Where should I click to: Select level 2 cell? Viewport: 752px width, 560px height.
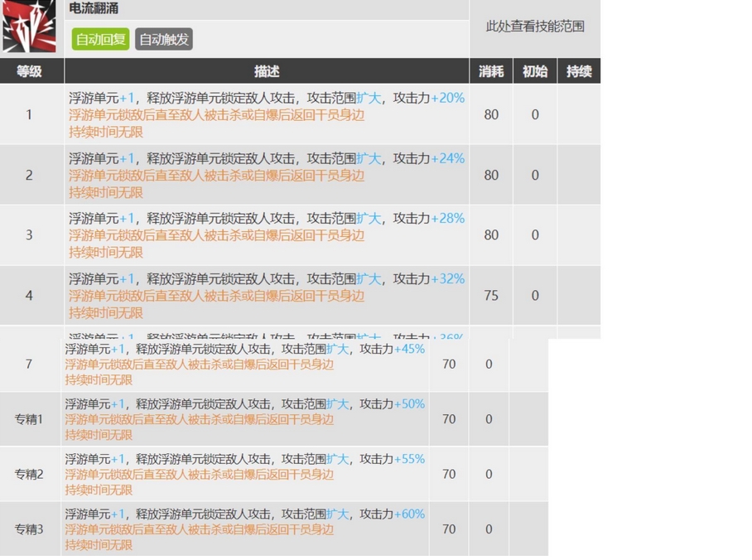tap(29, 175)
